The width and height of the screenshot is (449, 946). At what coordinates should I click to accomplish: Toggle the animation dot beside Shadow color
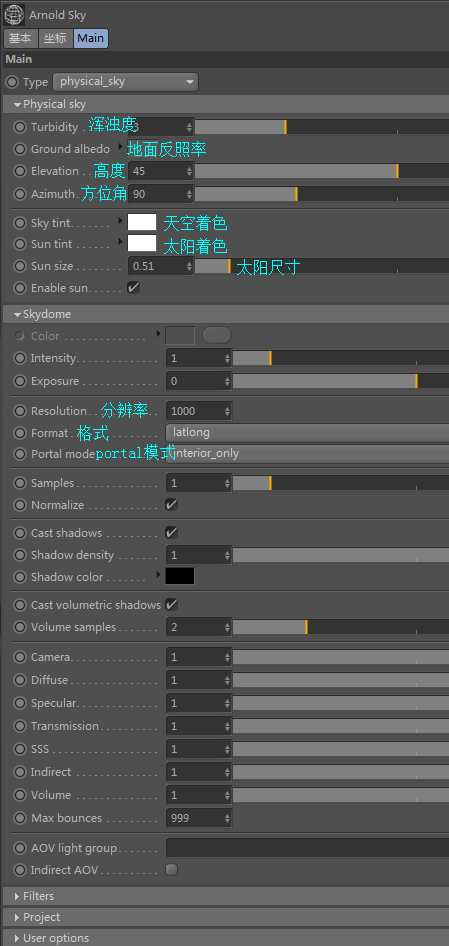21,577
